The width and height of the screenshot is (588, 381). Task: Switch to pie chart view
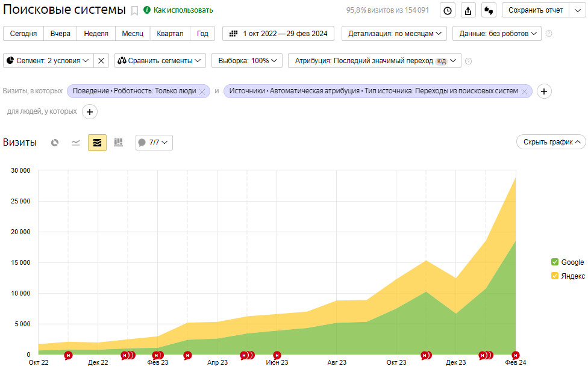pos(55,143)
